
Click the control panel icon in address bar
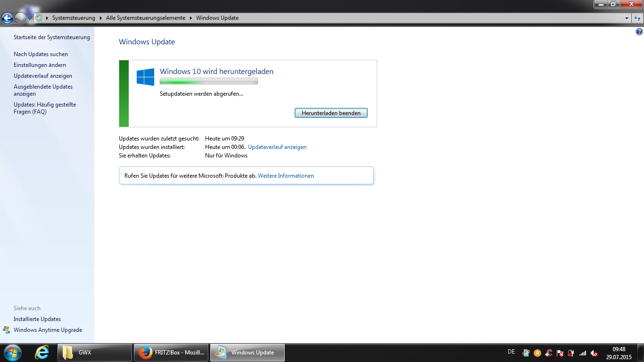click(x=39, y=18)
